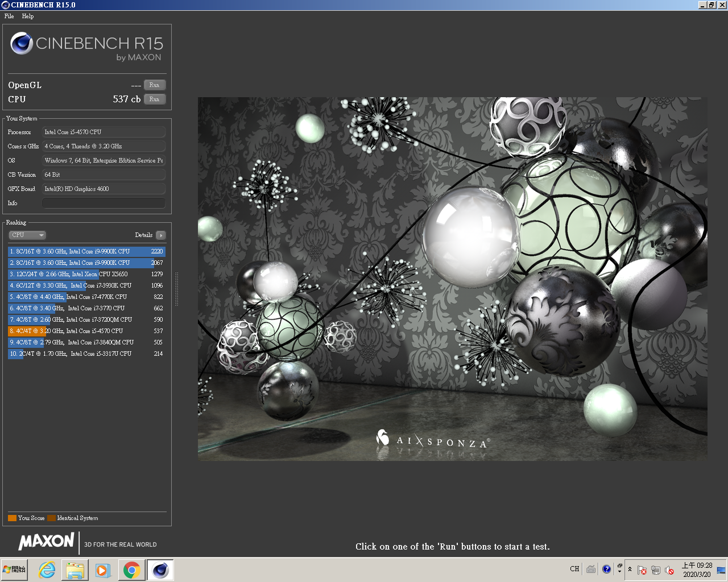Click the panel splitter handle beside ranking
Image resolution: width=728 pixels, height=582 pixels.
(176, 289)
